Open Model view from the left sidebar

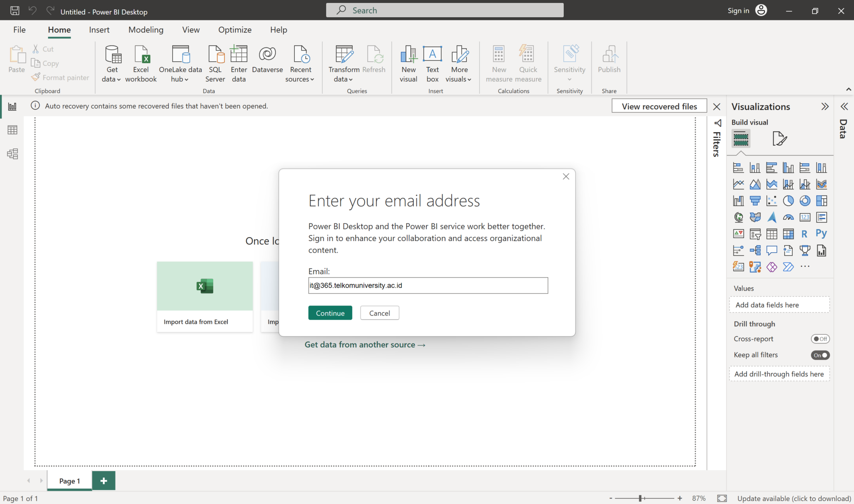click(12, 153)
